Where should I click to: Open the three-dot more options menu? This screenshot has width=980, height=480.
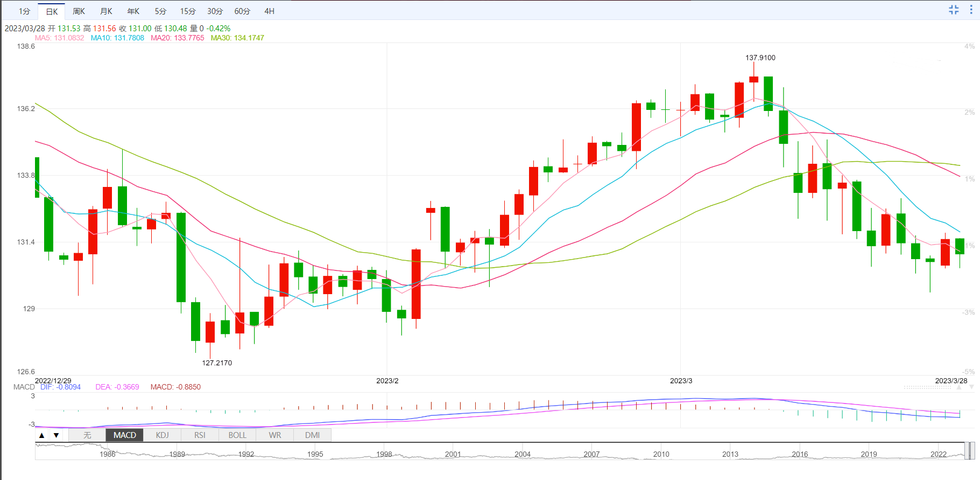[x=971, y=10]
